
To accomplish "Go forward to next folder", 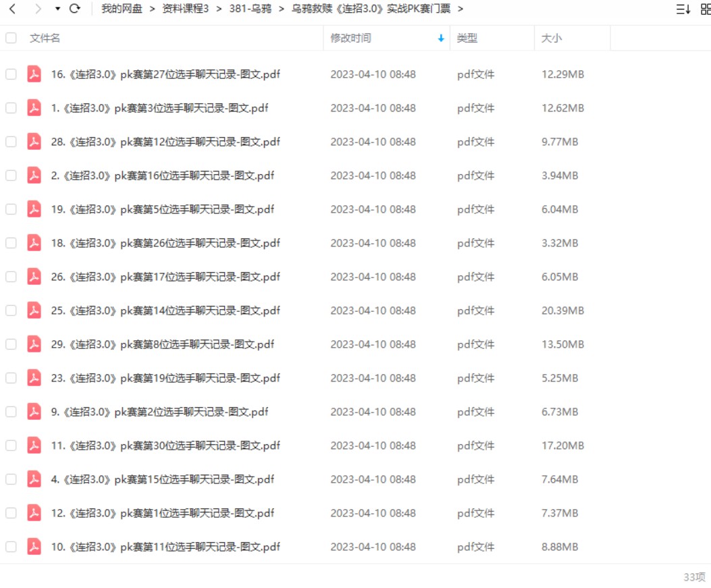I will tap(38, 9).
